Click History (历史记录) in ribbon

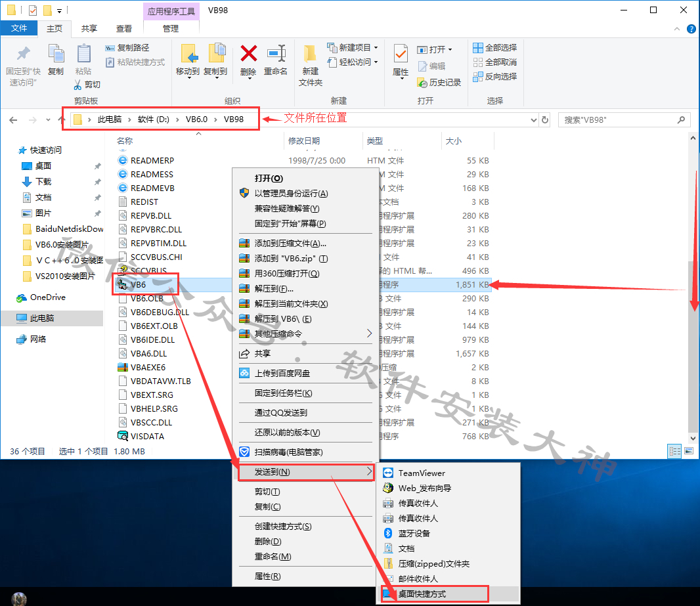439,83
